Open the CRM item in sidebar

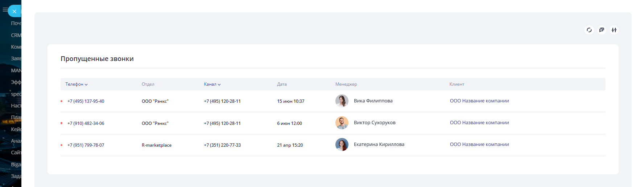point(16,35)
